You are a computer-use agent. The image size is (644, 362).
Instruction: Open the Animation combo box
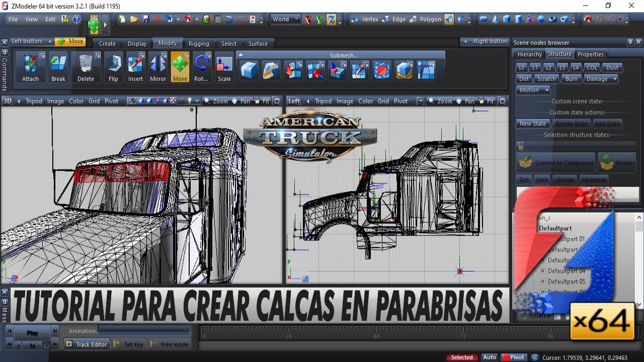pos(144,330)
